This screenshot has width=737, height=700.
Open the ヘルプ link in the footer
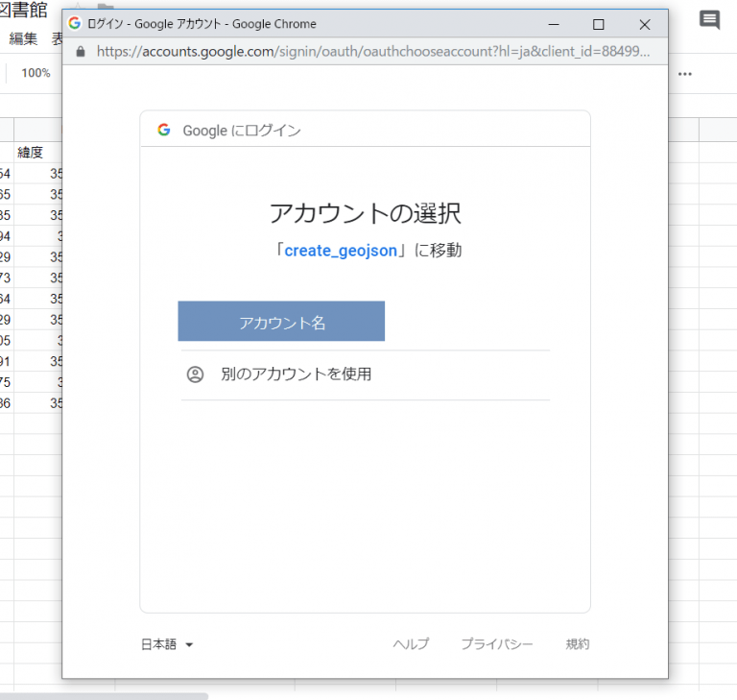point(412,643)
